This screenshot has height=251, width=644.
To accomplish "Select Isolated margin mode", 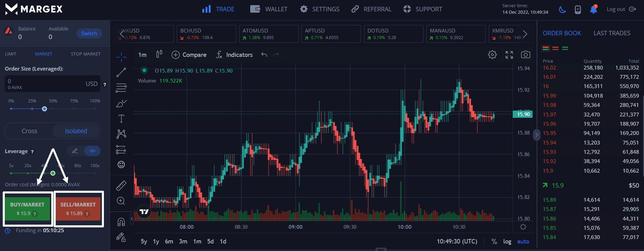I will pyautogui.click(x=76, y=131).
